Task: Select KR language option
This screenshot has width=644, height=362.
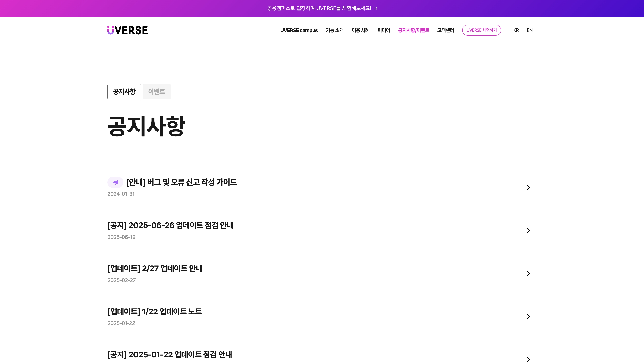Action: [516, 30]
